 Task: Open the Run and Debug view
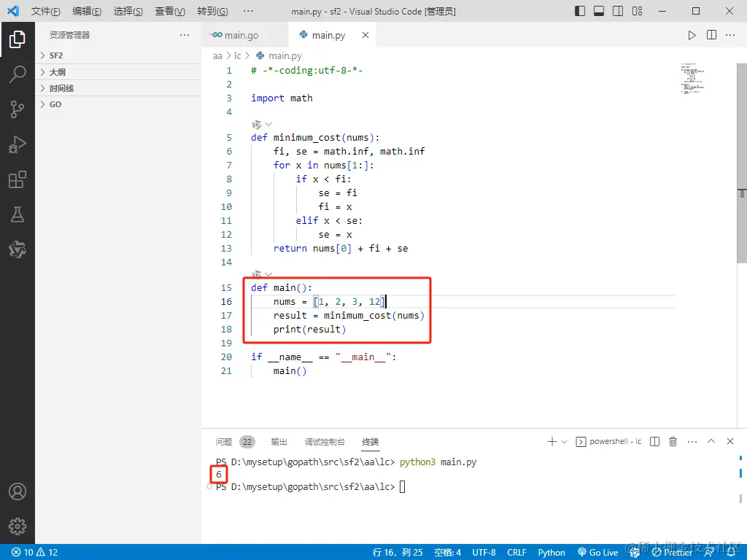tap(18, 144)
